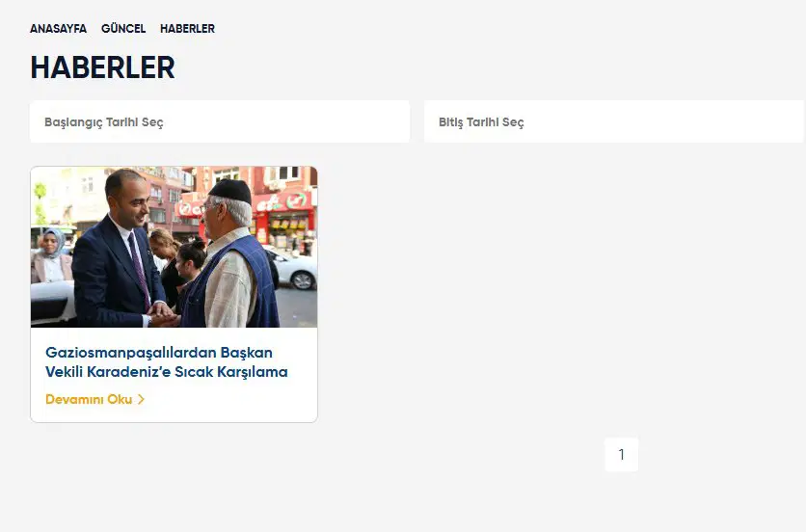Open the news photo thumbnail
The width and height of the screenshot is (806, 532).
[174, 247]
